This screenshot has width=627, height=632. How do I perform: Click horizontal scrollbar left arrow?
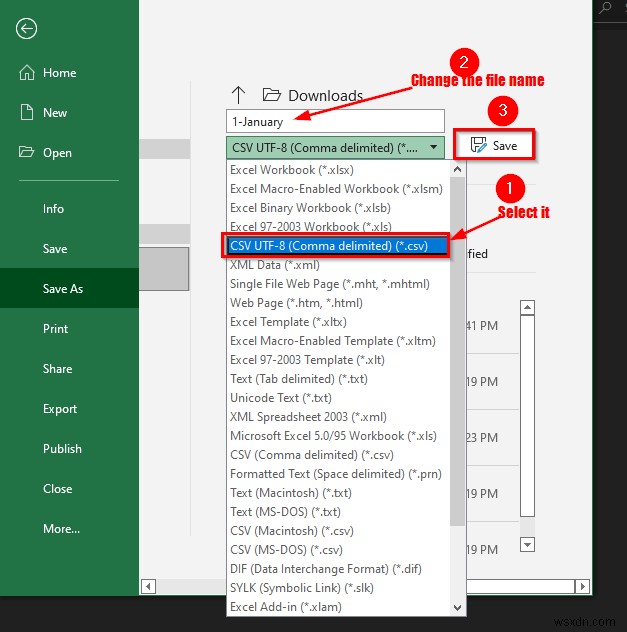point(148,586)
